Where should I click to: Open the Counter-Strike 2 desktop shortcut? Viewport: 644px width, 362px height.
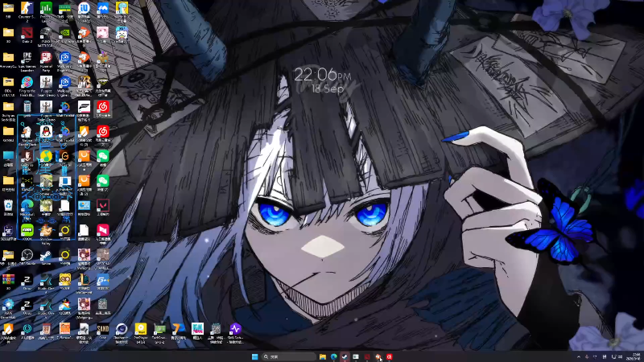27,9
